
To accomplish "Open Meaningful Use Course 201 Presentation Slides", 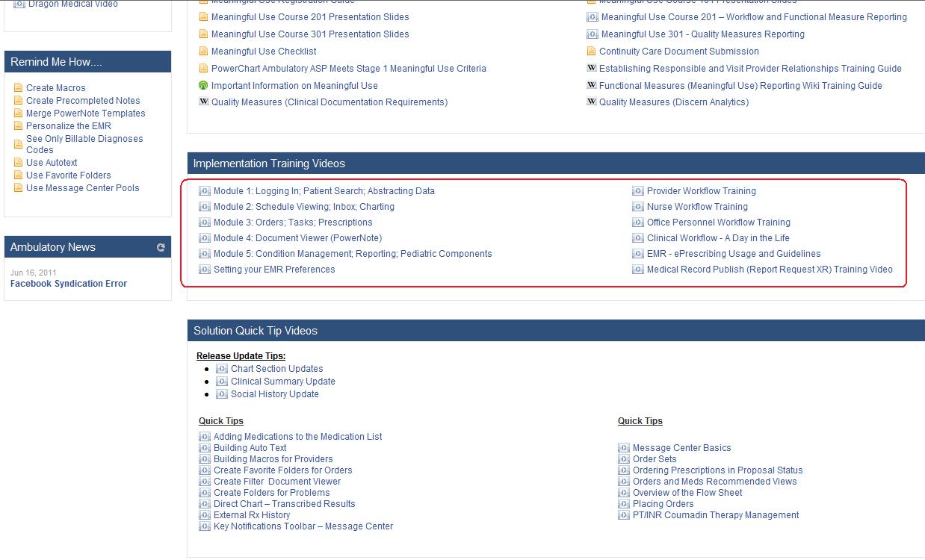I will coord(310,17).
